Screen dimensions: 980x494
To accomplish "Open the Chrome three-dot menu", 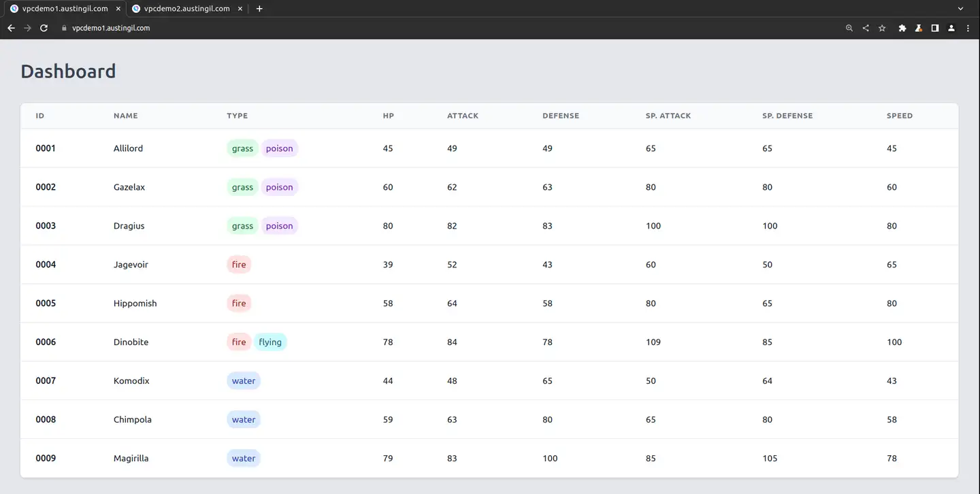I will pos(968,28).
